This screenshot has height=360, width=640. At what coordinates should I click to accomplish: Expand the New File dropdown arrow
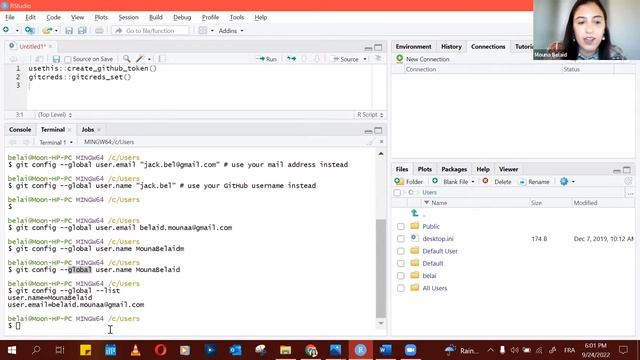(17, 31)
